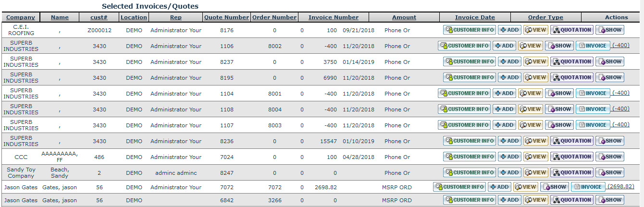Click the (2698.82) amount link
This screenshot has height=207, width=644.
point(620,186)
